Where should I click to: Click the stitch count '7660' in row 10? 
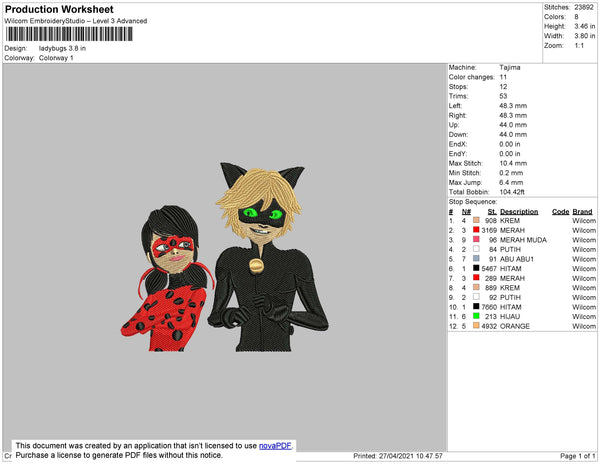(x=489, y=307)
